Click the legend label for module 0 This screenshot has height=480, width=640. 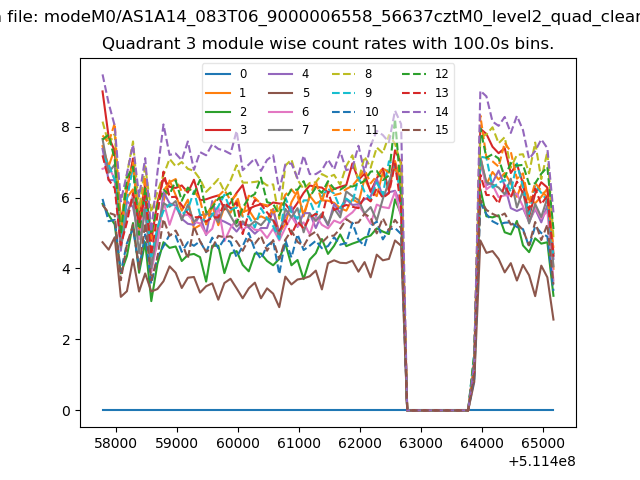tap(243, 74)
